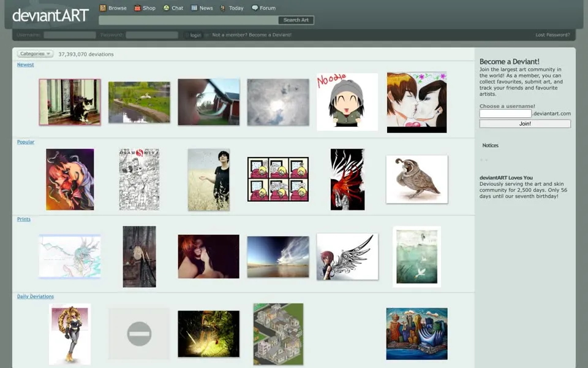Click the Lost Password? link

click(x=552, y=35)
